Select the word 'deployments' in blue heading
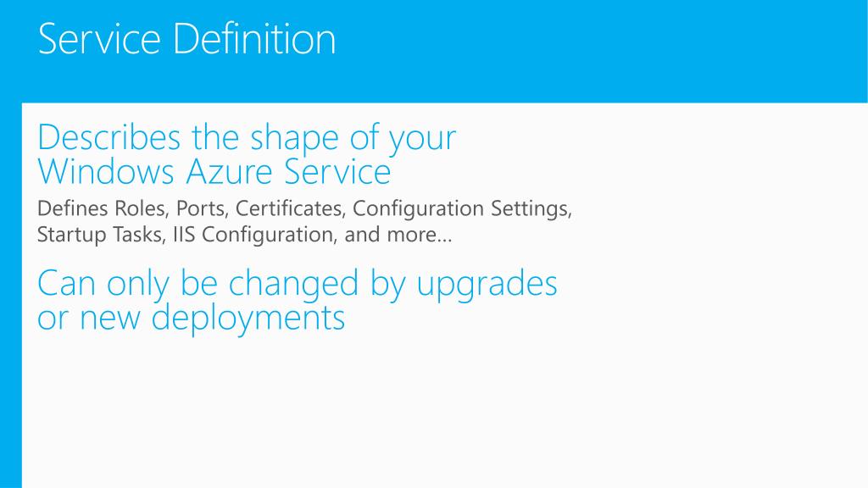The width and height of the screenshot is (868, 488). pos(248,319)
